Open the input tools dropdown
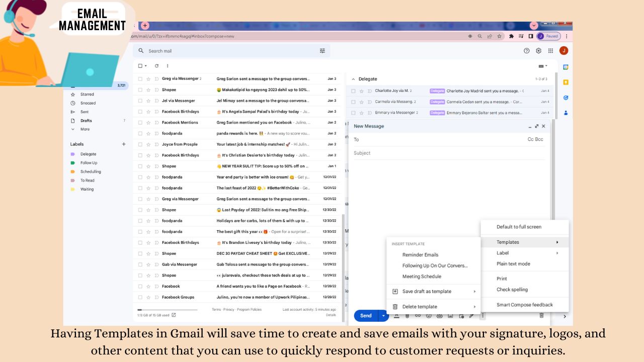 543,66
